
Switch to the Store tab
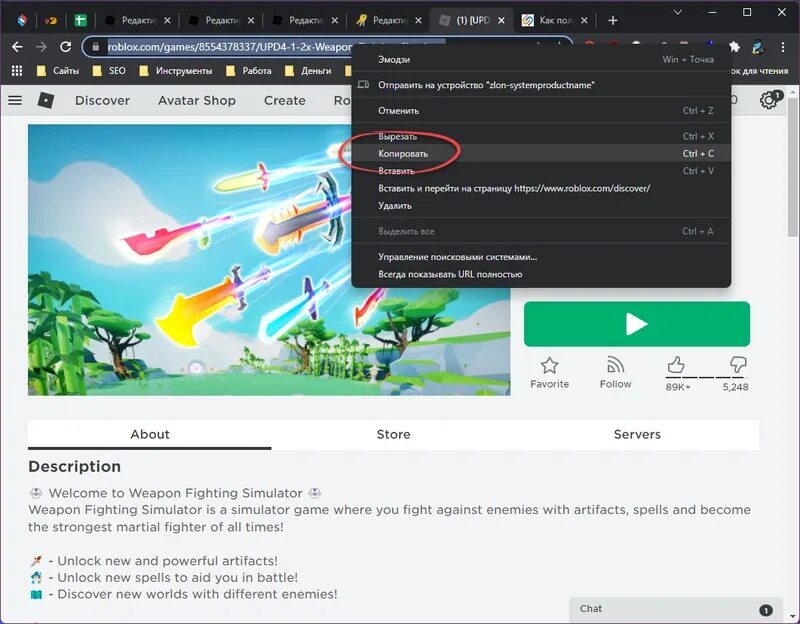tap(393, 434)
